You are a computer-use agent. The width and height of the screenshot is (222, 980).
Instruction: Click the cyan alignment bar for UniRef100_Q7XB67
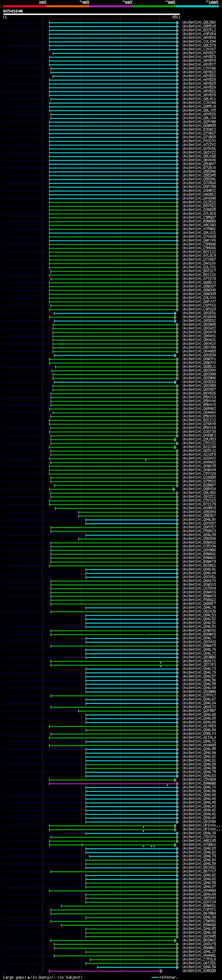(x=113, y=133)
